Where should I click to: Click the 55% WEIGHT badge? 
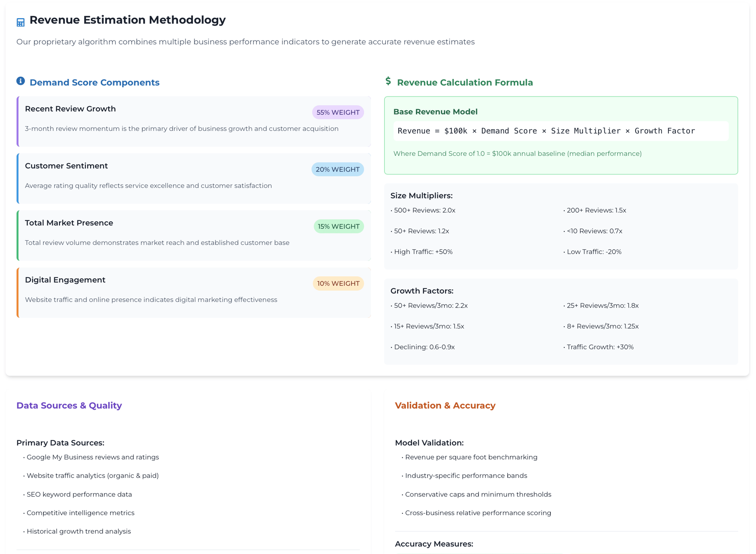(x=338, y=112)
